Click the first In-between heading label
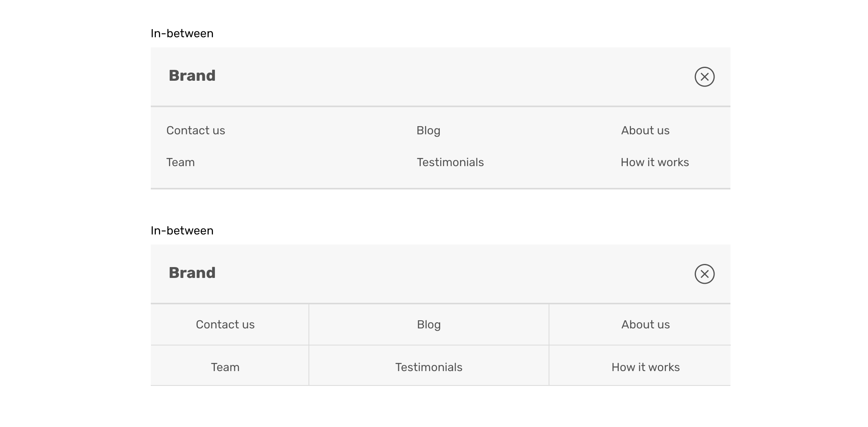This screenshot has width=868, height=427. (182, 33)
